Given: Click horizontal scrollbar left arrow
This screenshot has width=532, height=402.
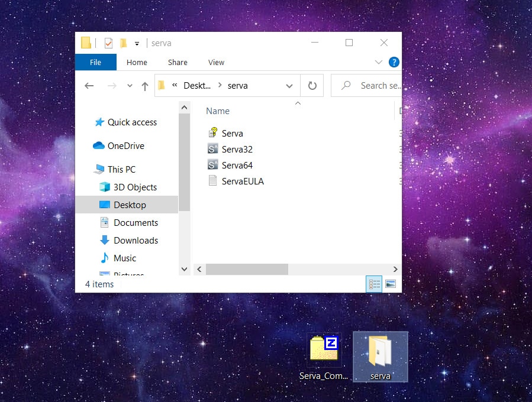Looking at the screenshot, I should point(199,270).
